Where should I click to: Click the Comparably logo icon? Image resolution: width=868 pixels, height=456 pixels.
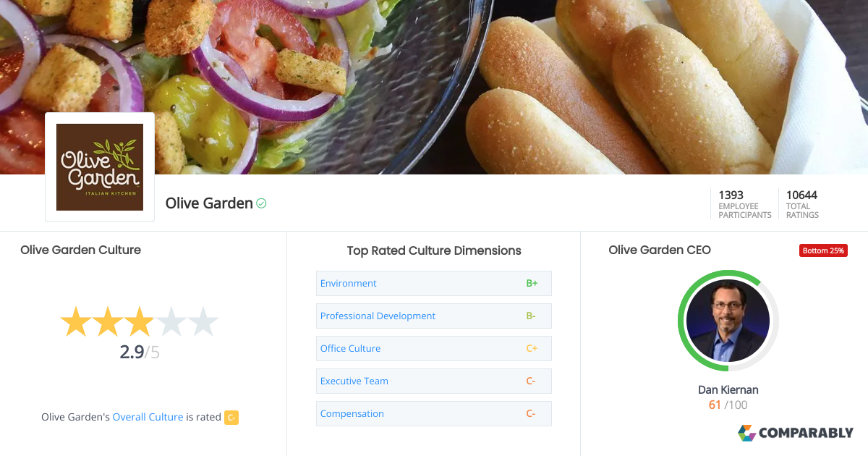pos(746,433)
